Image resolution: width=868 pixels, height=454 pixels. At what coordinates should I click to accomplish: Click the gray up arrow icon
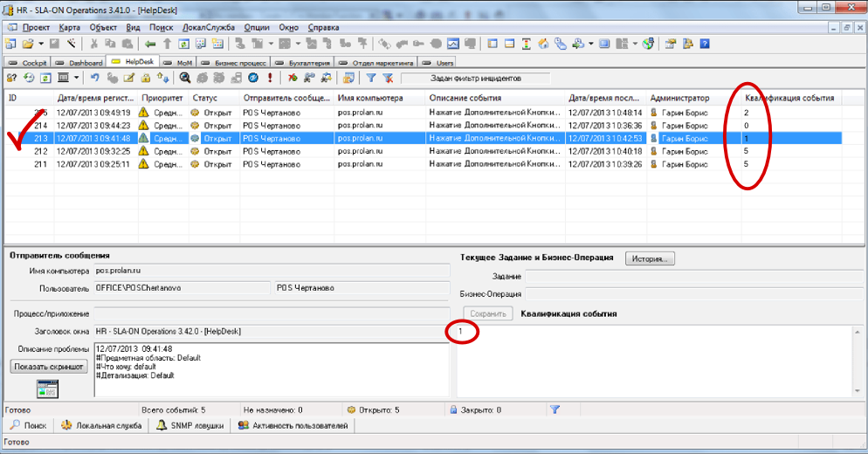coord(167,44)
